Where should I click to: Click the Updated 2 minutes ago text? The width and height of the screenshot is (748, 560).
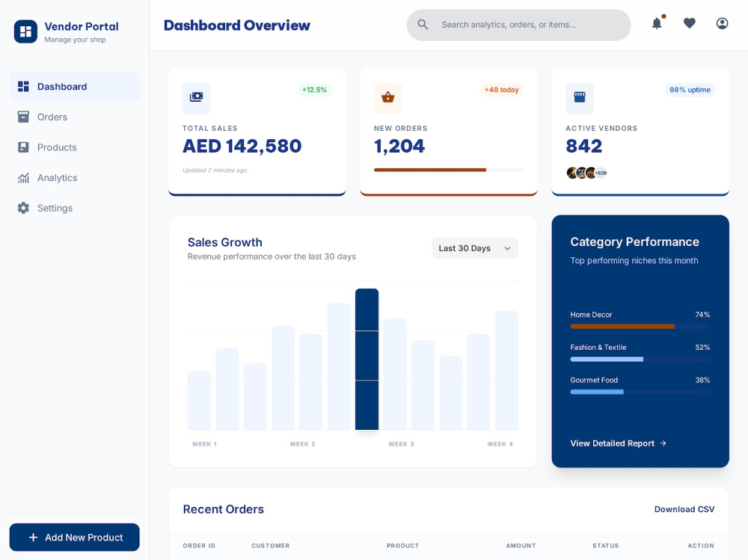coord(215,170)
